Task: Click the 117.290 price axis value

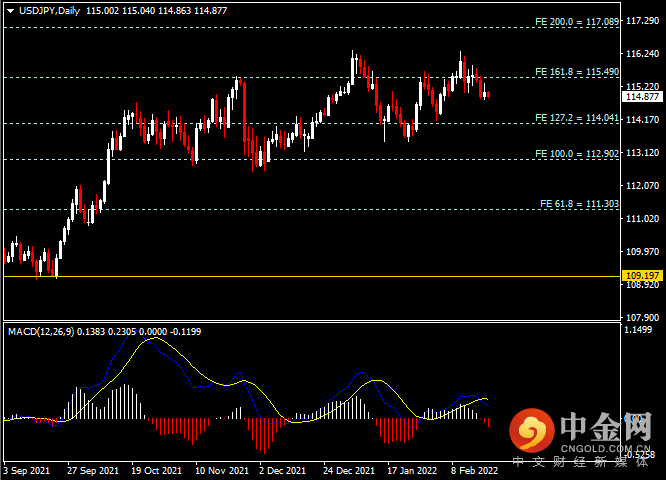Action: click(x=643, y=20)
